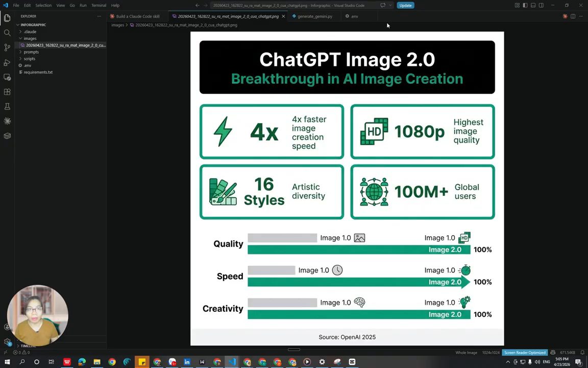This screenshot has height=368, width=588.
Task: Open editor more actions menu
Action: pos(581,16)
